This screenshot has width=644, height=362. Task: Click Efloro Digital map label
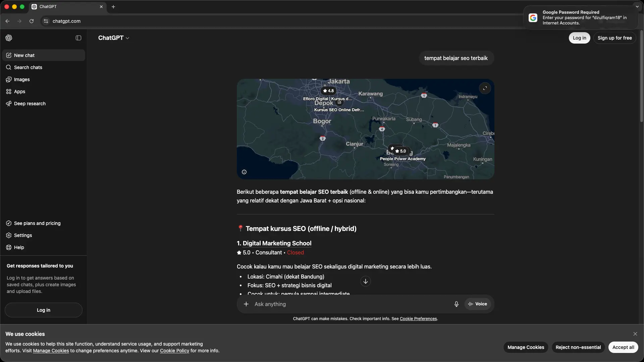click(328, 99)
